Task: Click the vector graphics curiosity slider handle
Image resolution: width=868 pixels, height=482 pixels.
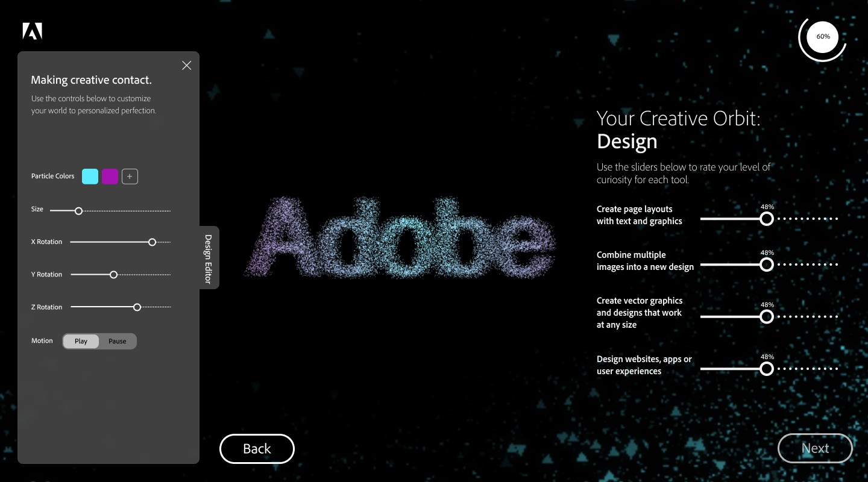Action: 767,316
